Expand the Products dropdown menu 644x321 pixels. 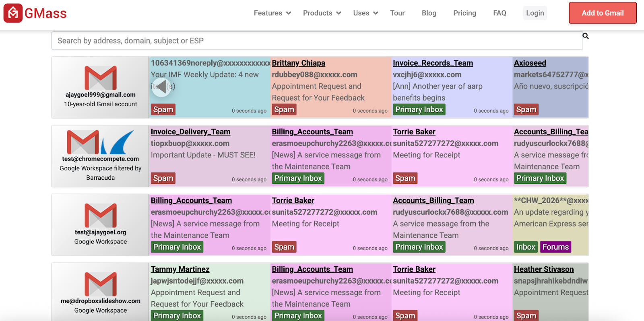pos(322,13)
